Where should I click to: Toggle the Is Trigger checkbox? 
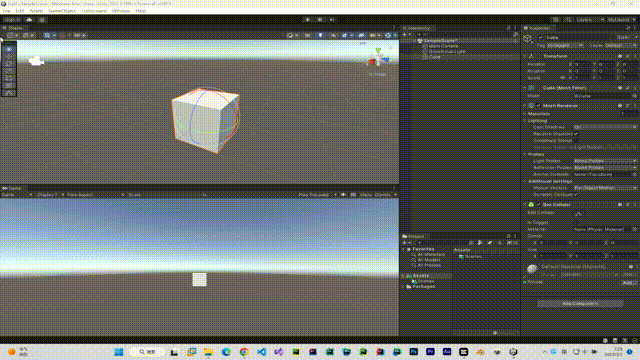[576, 222]
